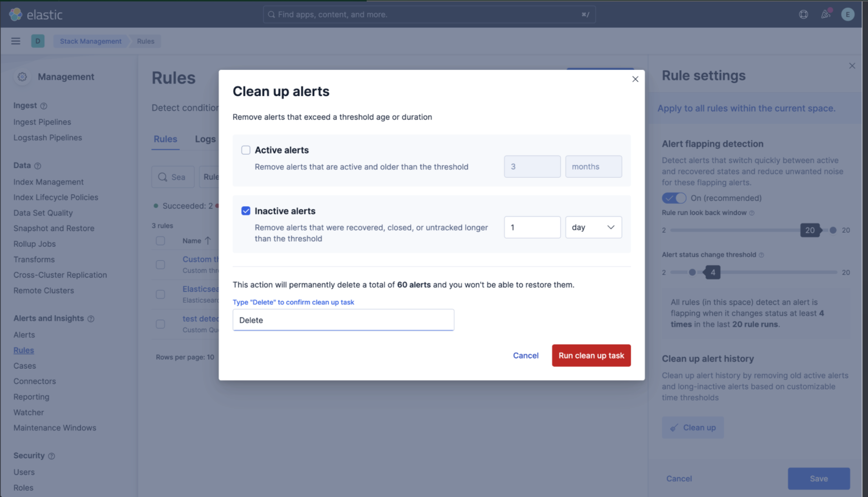Open Stack Management from the breadcrumb
Viewport: 868px width, 497px height.
[x=90, y=41]
